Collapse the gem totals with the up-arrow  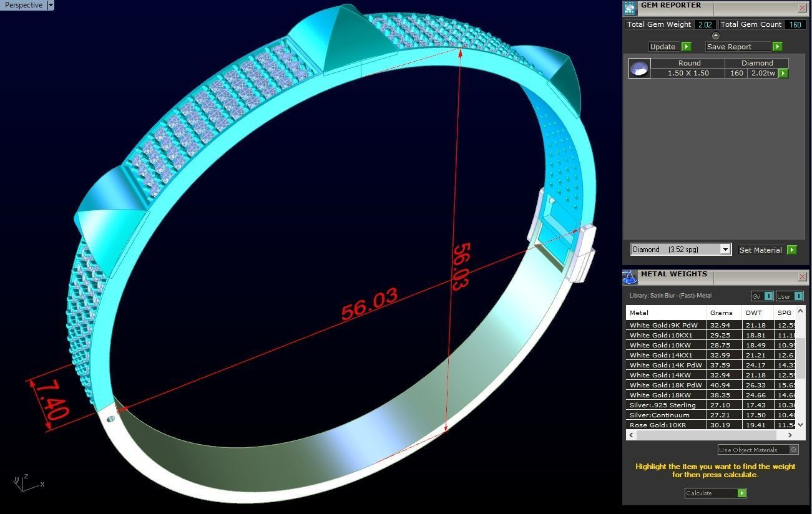pyautogui.click(x=715, y=36)
